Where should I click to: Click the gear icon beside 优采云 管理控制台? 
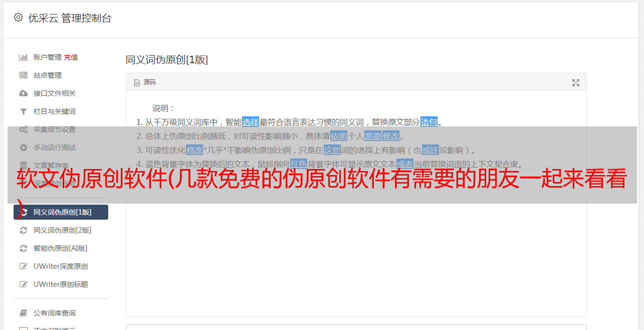19,18
